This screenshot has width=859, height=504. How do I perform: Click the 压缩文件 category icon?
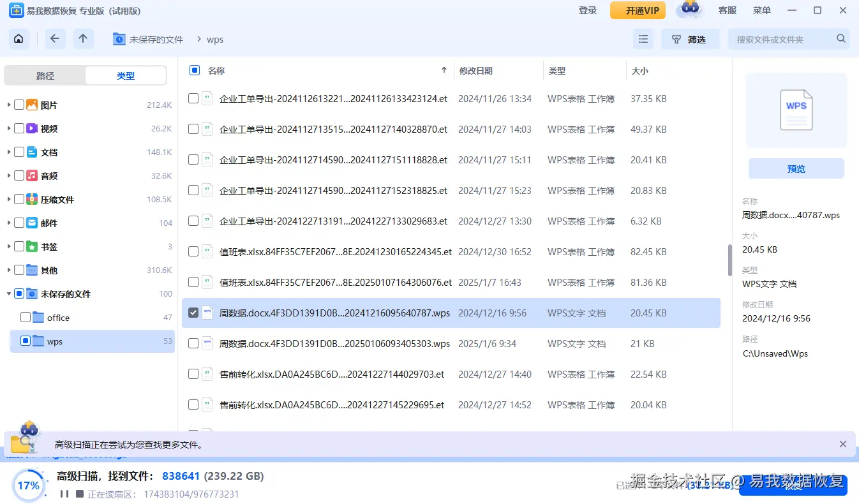(32, 199)
